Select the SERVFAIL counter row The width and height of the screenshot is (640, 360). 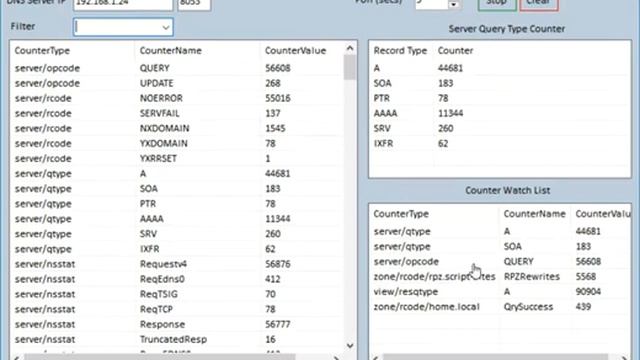coord(177,113)
